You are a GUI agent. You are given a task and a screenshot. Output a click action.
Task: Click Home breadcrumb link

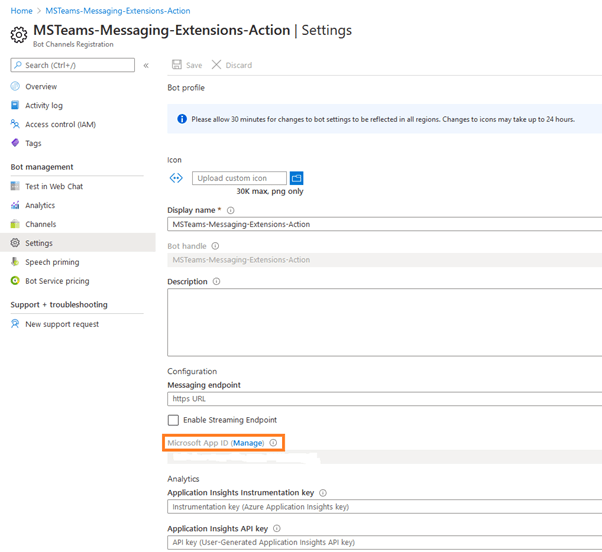click(x=21, y=10)
